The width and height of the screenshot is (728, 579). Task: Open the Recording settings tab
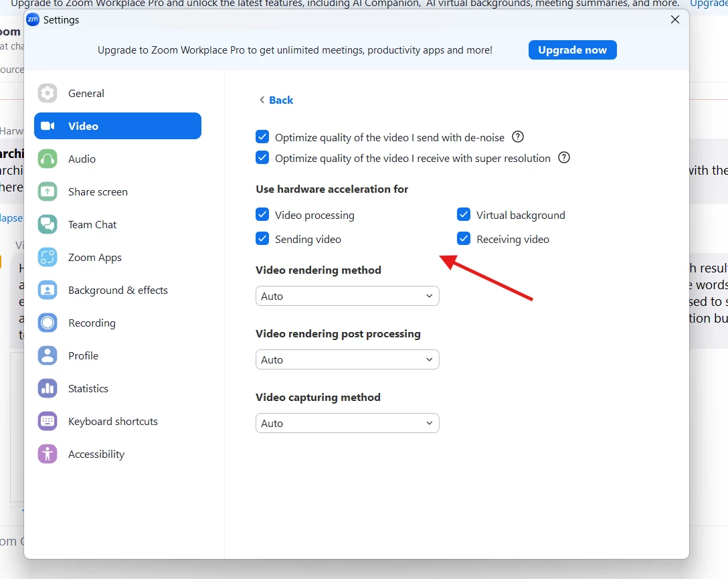point(118,323)
